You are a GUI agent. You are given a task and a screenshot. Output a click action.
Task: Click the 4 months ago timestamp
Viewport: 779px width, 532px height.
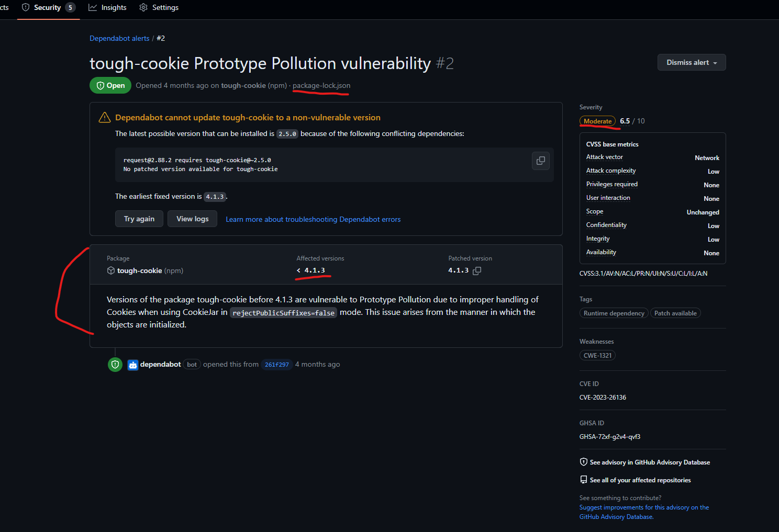[x=317, y=364]
